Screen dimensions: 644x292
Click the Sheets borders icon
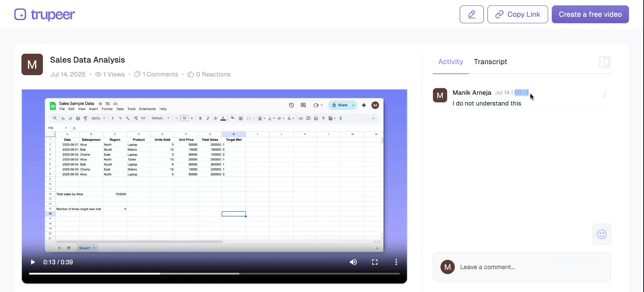(x=240, y=118)
